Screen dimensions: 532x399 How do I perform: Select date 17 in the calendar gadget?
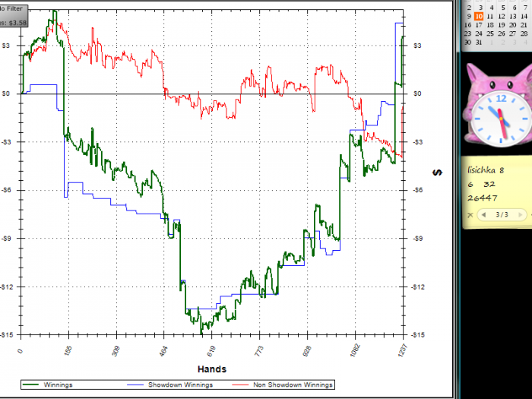479,25
